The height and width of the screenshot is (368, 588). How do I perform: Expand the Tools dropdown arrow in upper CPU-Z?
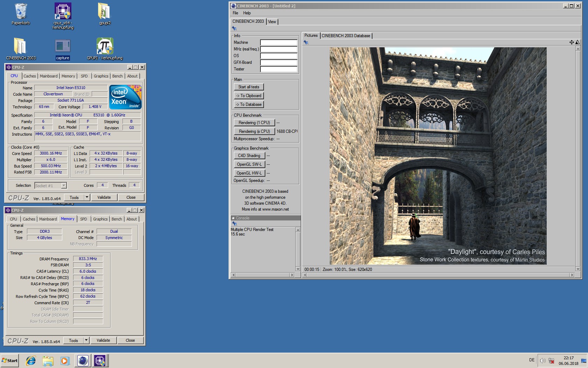click(87, 197)
